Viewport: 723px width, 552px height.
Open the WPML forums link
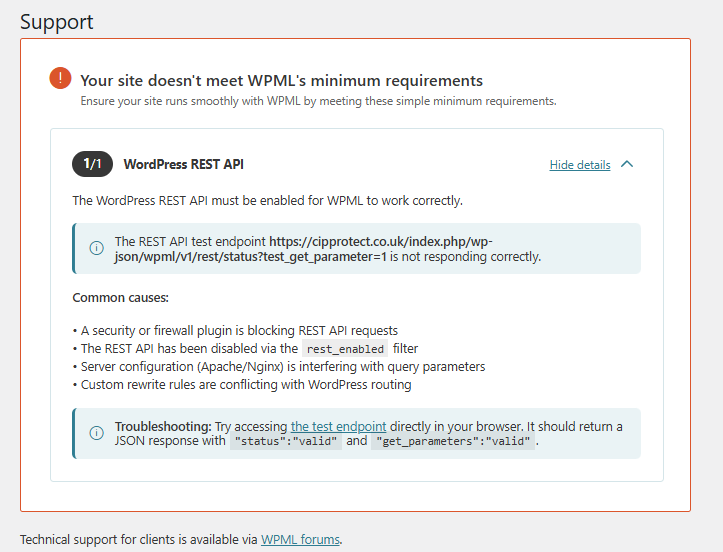pos(300,540)
